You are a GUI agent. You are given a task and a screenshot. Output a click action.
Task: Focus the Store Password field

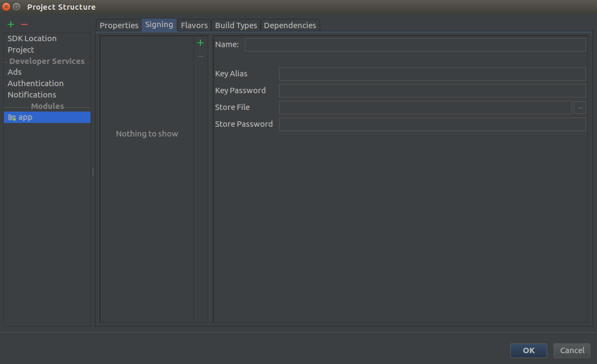tap(432, 124)
